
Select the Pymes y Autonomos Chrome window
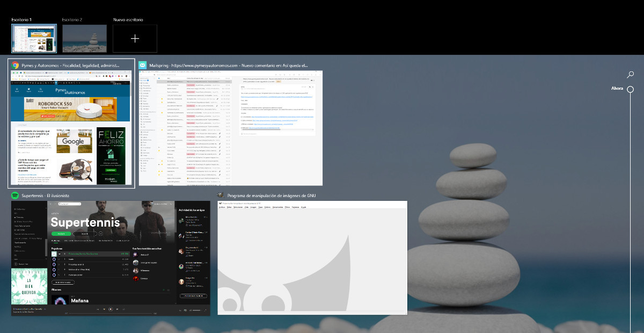click(71, 129)
